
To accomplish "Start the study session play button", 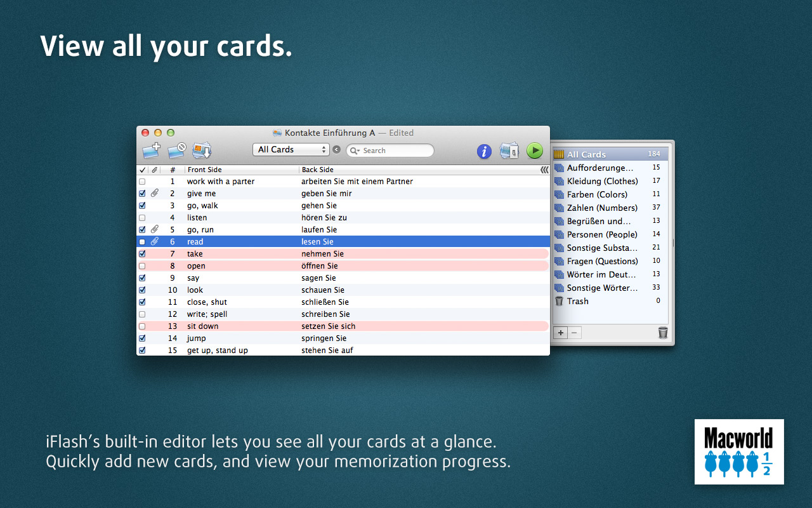I will (x=535, y=150).
